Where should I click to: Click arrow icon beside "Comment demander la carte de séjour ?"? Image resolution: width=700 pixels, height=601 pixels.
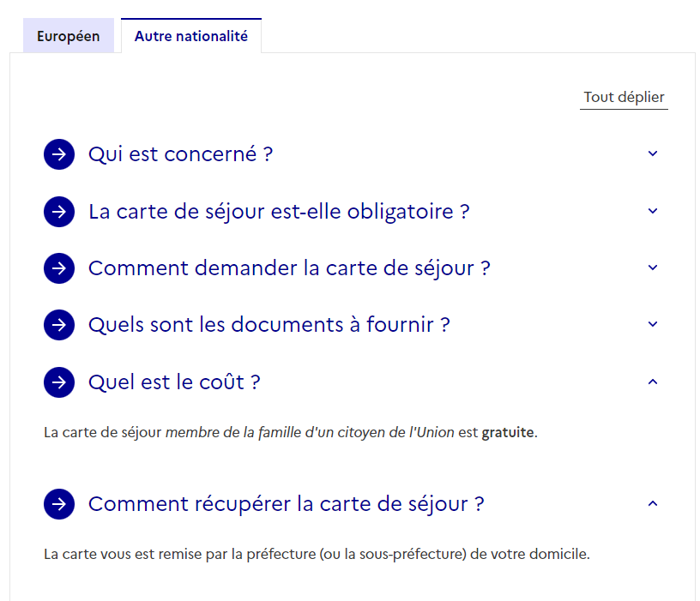point(59,268)
